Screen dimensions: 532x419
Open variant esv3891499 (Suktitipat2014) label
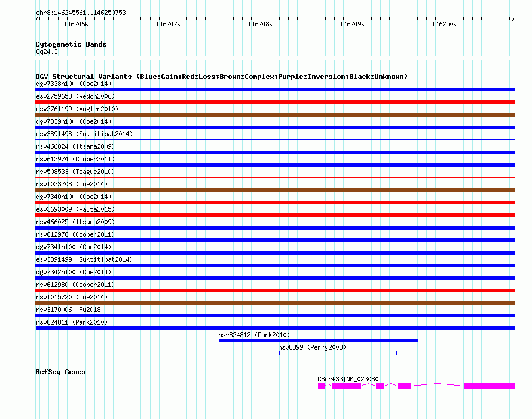(84, 259)
